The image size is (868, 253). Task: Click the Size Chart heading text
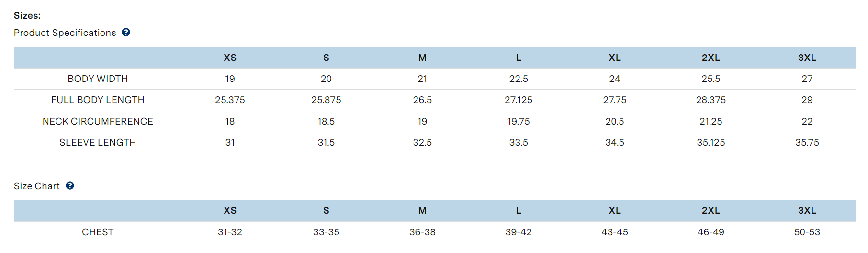click(x=37, y=186)
